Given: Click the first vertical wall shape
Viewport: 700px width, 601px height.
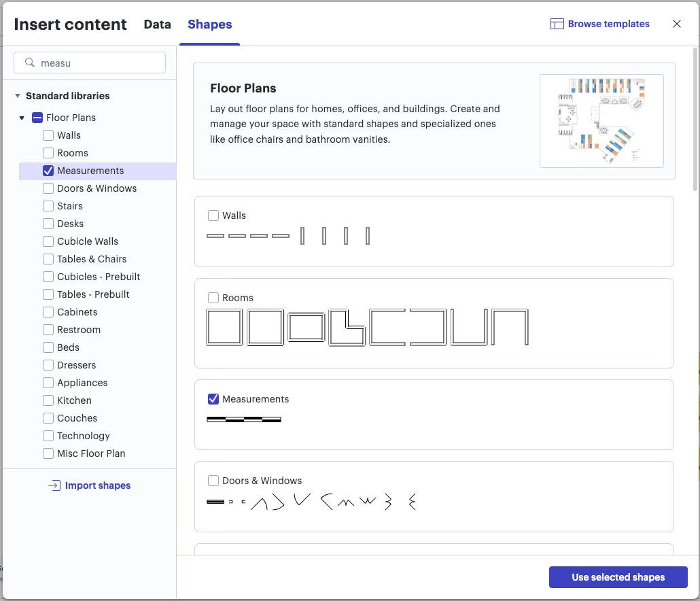Looking at the screenshot, I should pyautogui.click(x=302, y=236).
